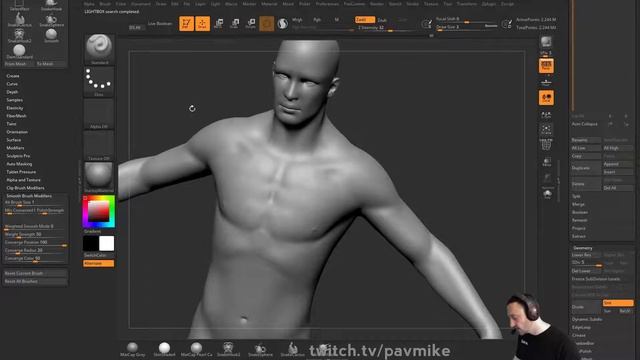
Task: Toggle Mrgb paint channel
Action: (x=297, y=20)
